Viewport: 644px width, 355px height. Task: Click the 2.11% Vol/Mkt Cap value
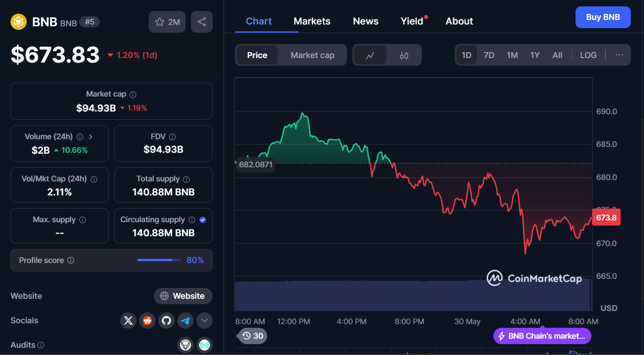tap(59, 192)
